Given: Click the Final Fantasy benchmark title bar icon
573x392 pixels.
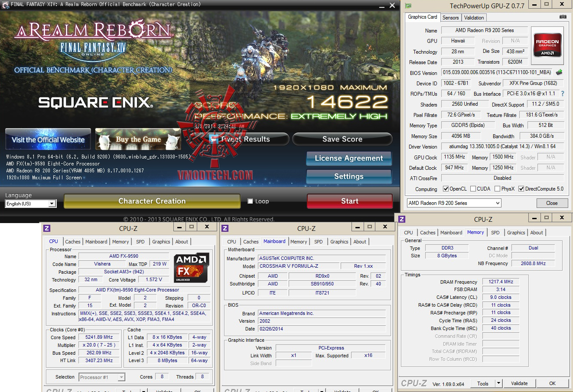Looking at the screenshot, I should (x=5, y=4).
